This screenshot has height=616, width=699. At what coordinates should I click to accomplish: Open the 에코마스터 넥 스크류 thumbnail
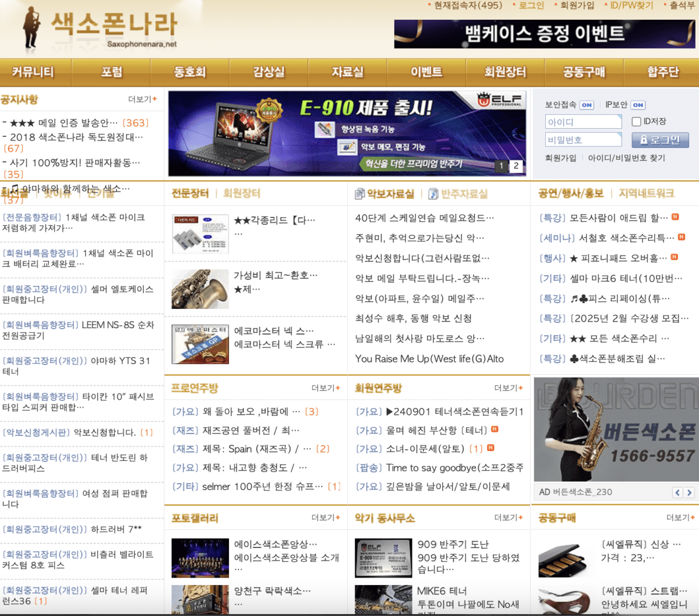click(200, 344)
